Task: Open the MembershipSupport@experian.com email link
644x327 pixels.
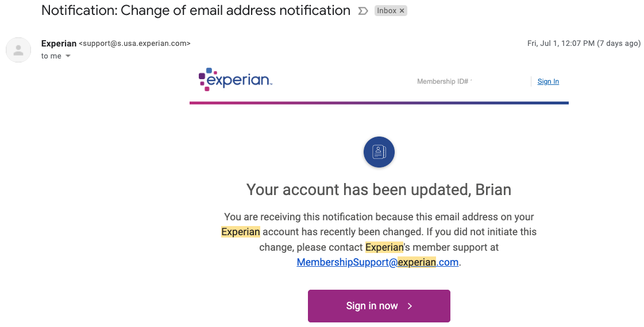Action: [x=378, y=262]
